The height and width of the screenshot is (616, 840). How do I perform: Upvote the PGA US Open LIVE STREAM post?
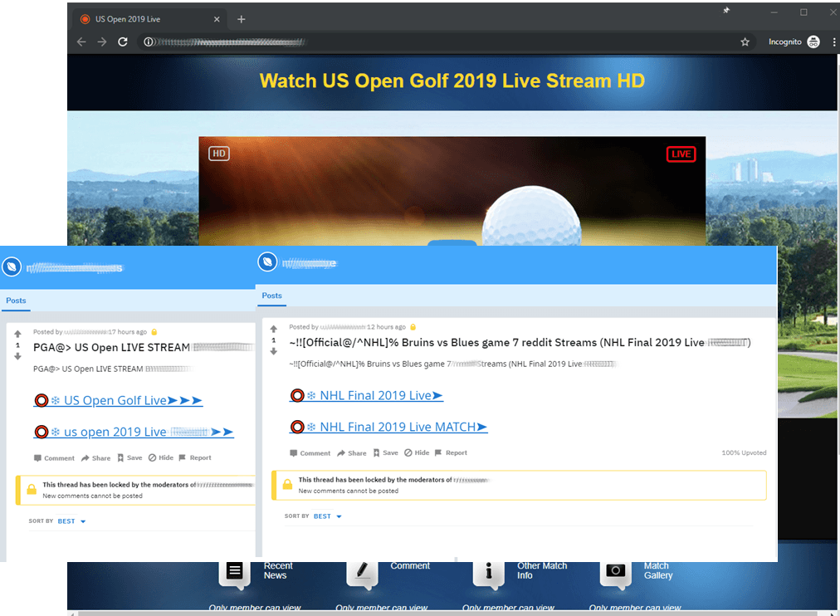pyautogui.click(x=17, y=334)
